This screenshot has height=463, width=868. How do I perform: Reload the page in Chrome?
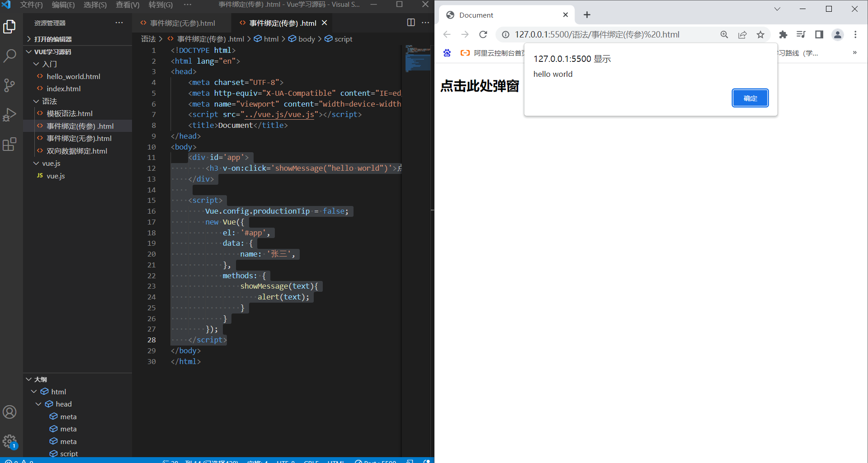pyautogui.click(x=483, y=34)
